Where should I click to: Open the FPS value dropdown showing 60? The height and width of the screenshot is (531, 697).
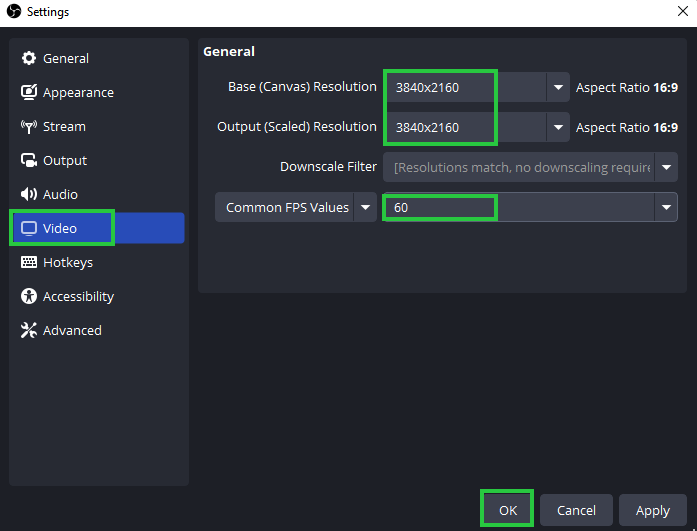tap(665, 208)
